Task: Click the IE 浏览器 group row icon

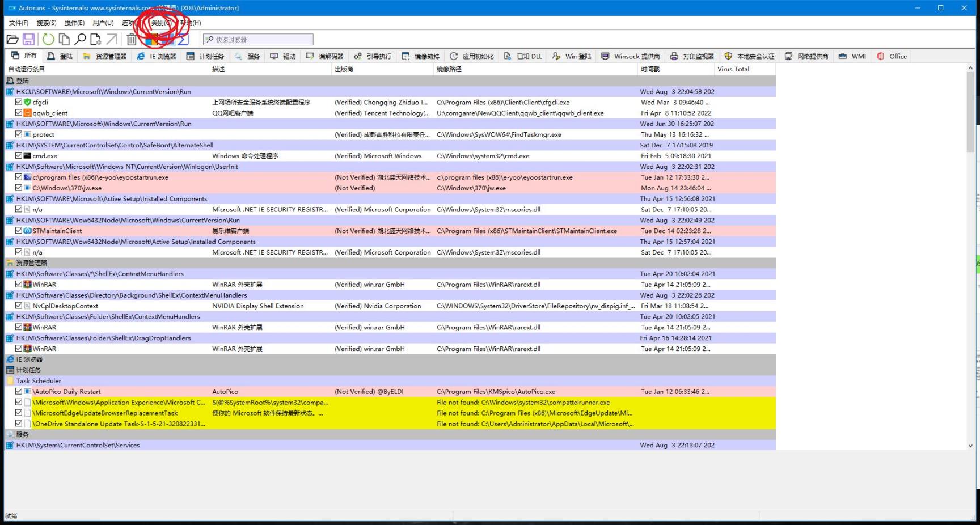Action: point(10,359)
